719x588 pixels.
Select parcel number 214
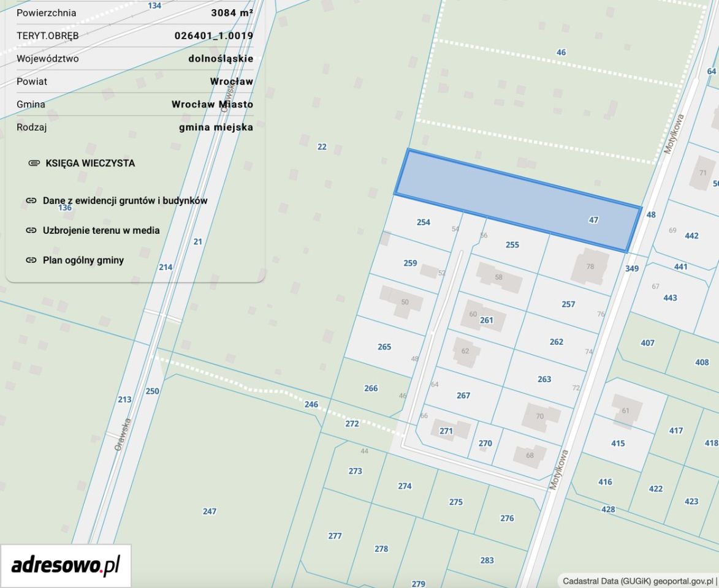(165, 267)
